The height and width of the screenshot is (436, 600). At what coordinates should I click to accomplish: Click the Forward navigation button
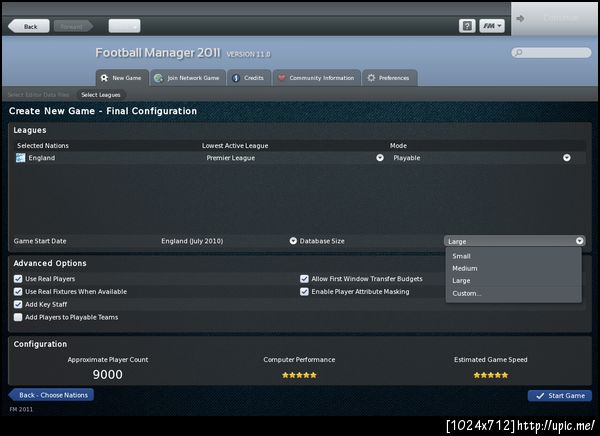point(73,26)
